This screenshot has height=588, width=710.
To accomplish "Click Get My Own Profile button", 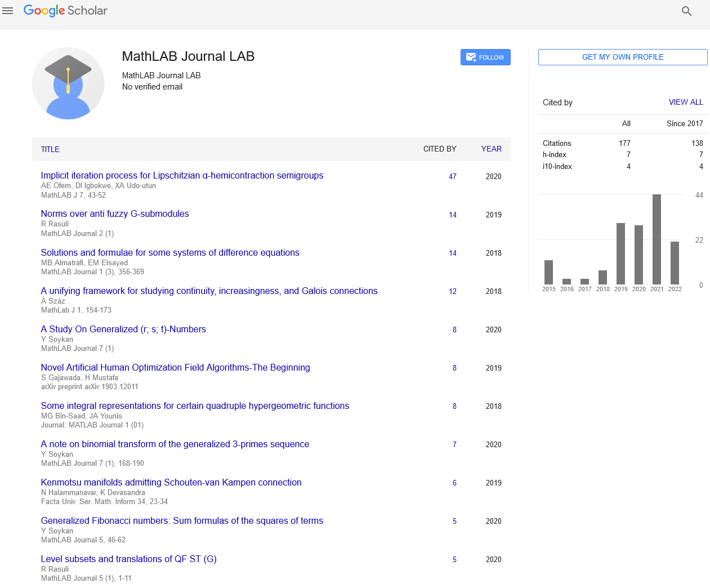I will pyautogui.click(x=623, y=57).
